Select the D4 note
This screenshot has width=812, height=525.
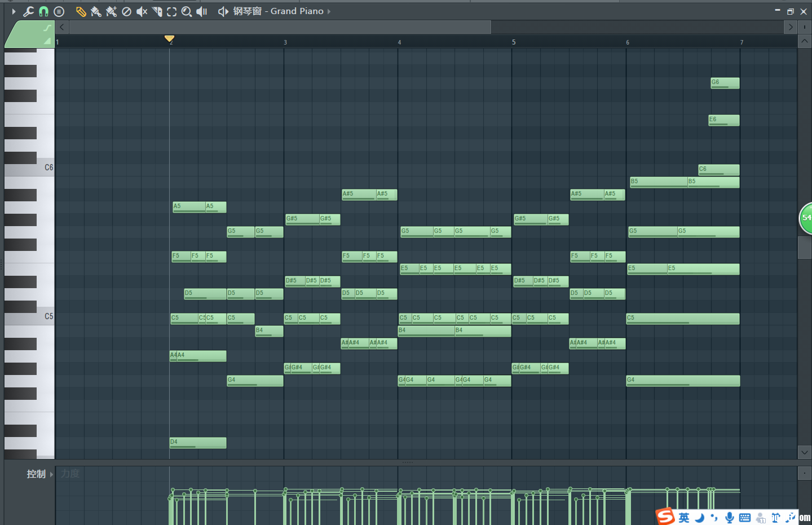click(198, 443)
